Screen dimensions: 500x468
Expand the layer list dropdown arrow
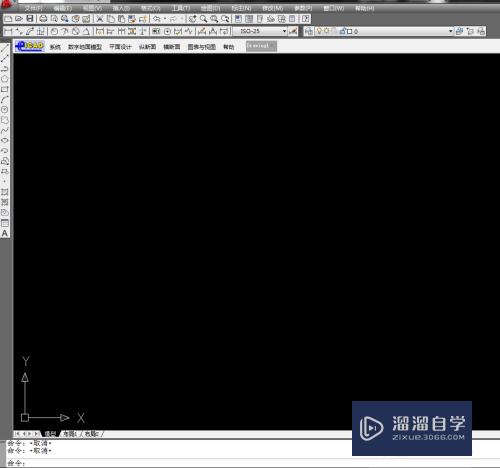[x=451, y=31]
